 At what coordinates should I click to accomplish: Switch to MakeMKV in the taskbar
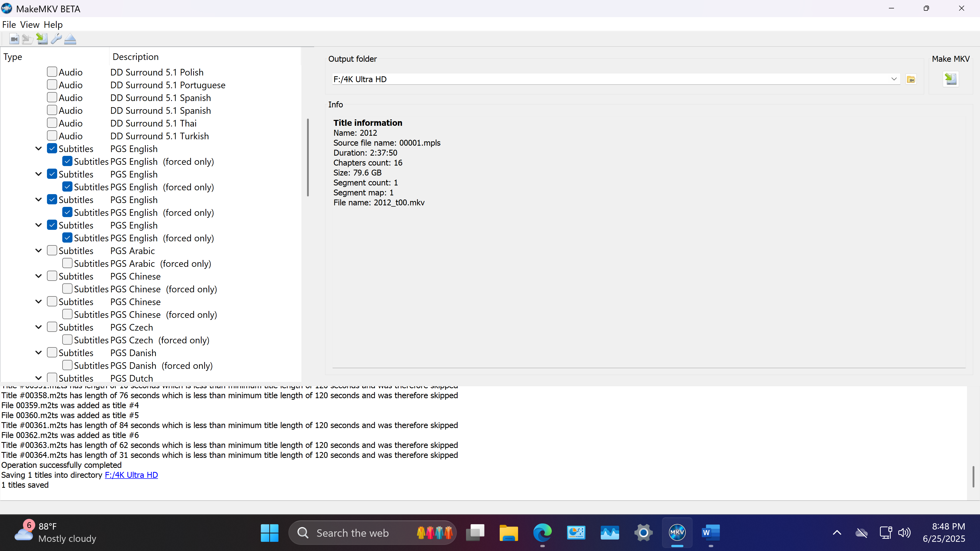pyautogui.click(x=677, y=533)
